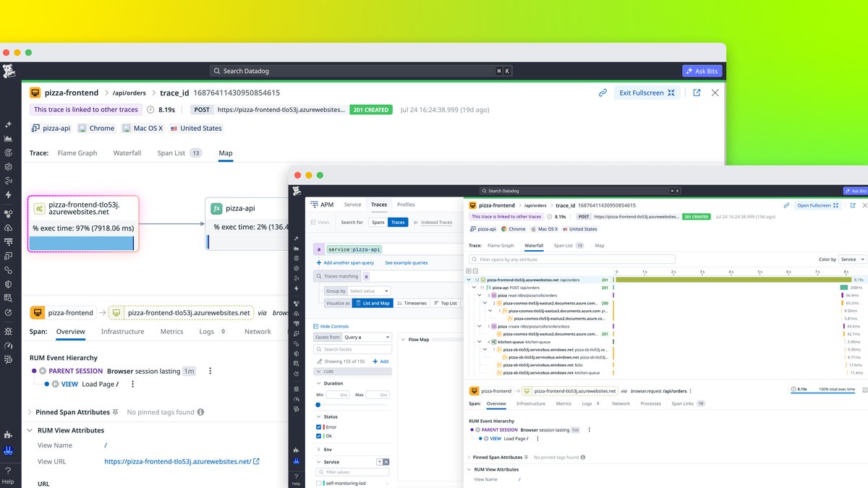This screenshot has height=488, width=868.
Task: Click the blue exec time bar in pizza-frontend node
Action: click(83, 243)
